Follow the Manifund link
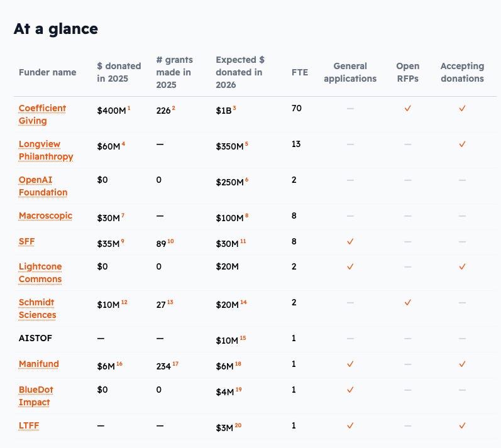 [39, 364]
